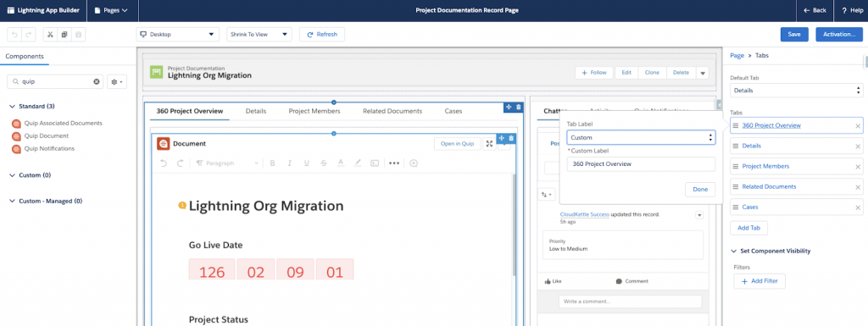Click the Add Filter button

coord(759,281)
